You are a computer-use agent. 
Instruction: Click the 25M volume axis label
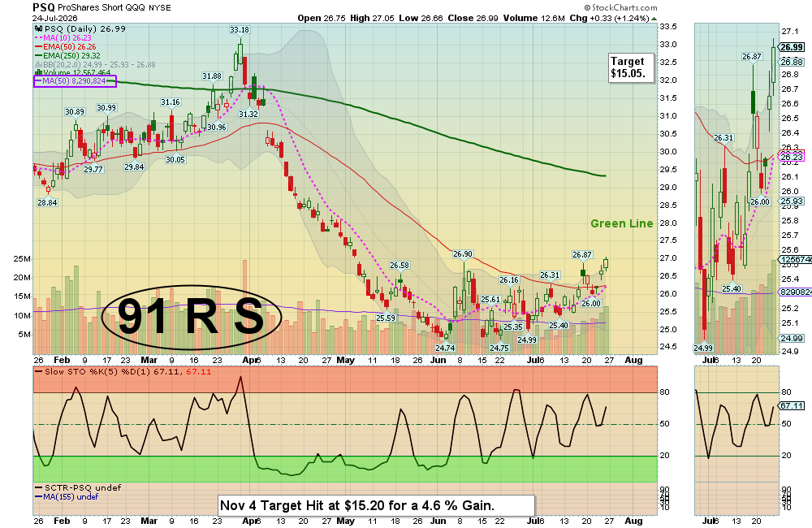pos(23,258)
